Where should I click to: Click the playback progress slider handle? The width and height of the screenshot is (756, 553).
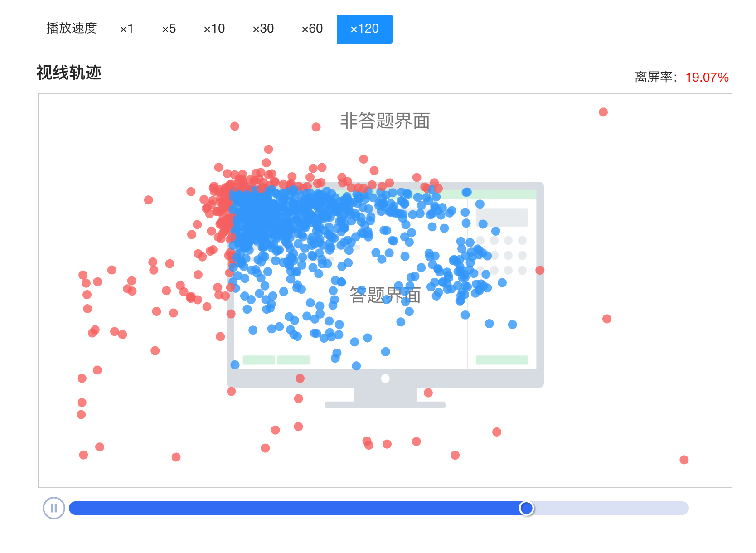(x=526, y=508)
